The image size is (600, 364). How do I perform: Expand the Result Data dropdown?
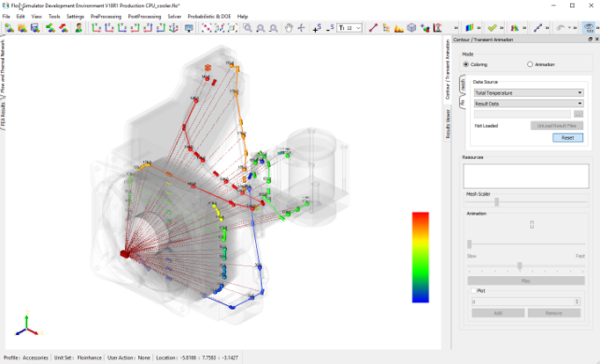click(528, 103)
